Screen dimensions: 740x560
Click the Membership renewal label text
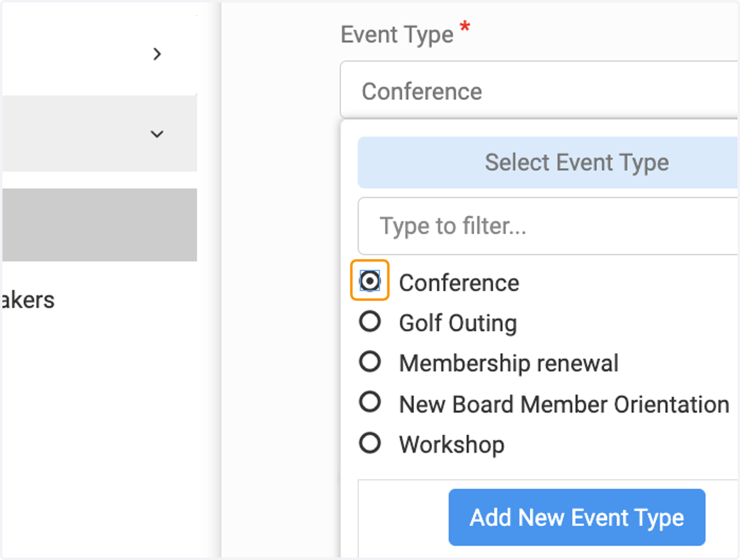509,363
